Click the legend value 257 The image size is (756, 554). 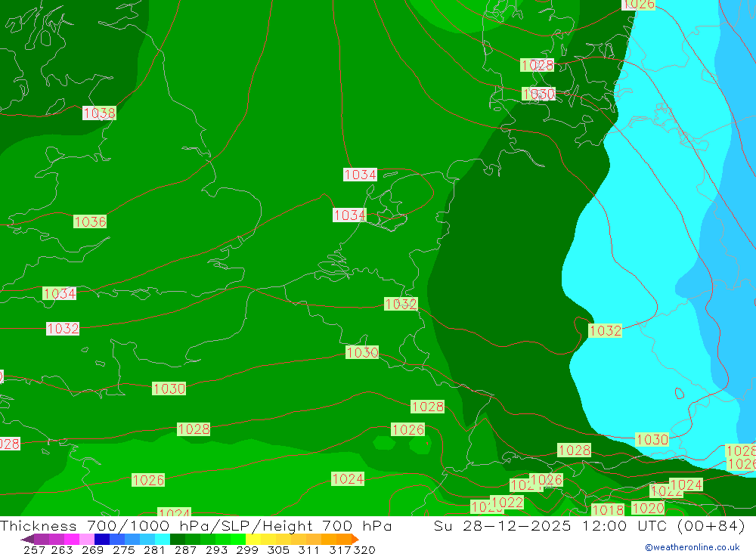tap(34, 549)
